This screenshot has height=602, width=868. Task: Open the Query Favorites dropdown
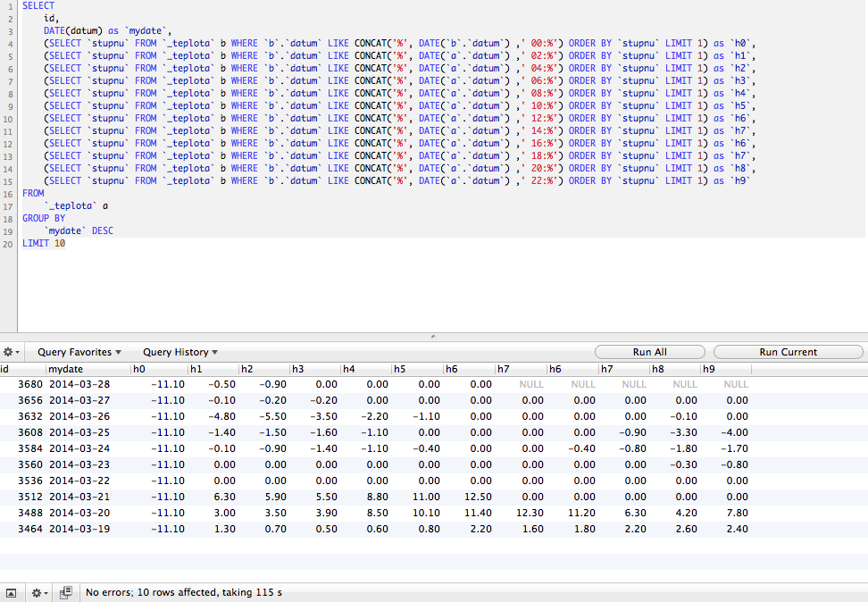79,352
